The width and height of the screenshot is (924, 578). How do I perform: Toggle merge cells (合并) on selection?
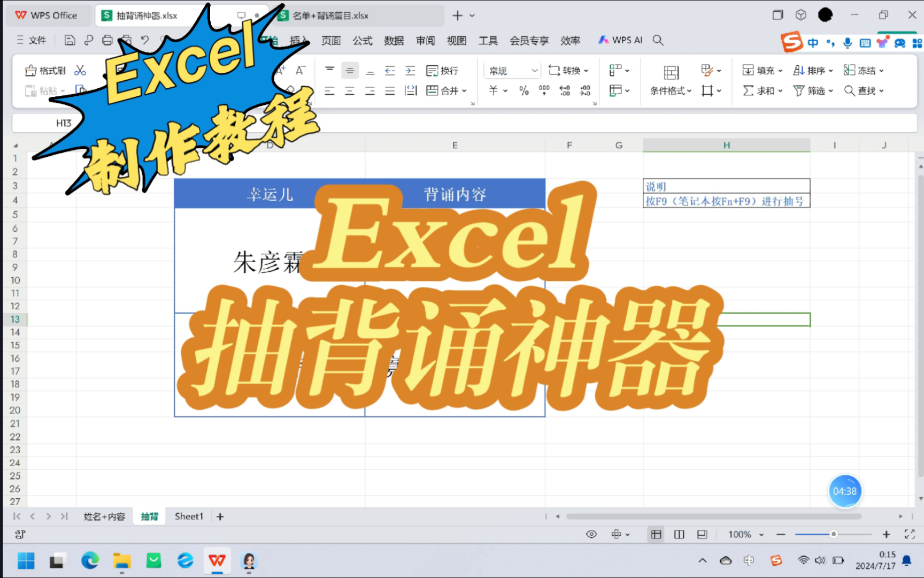(x=447, y=90)
